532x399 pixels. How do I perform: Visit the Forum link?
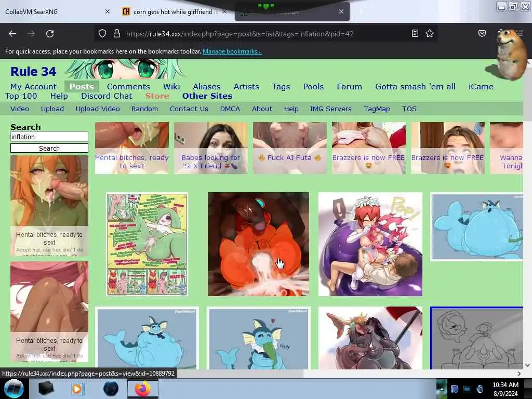pyautogui.click(x=349, y=87)
